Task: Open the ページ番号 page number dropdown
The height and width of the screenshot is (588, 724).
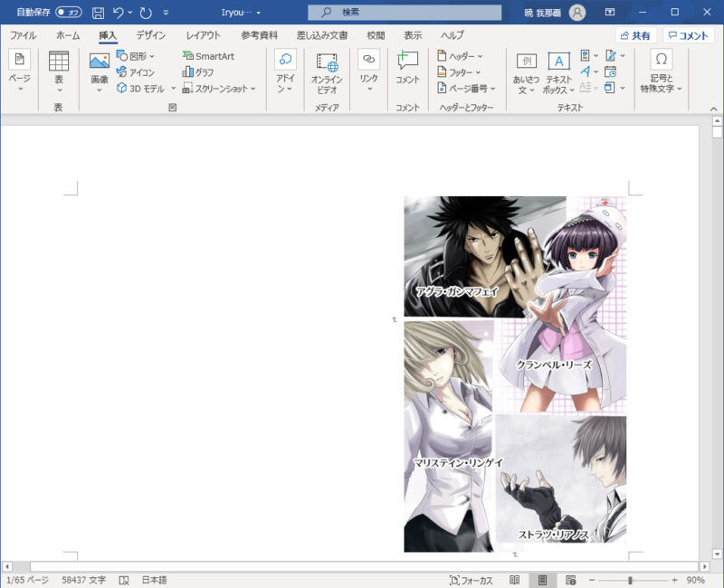Action: tap(466, 88)
